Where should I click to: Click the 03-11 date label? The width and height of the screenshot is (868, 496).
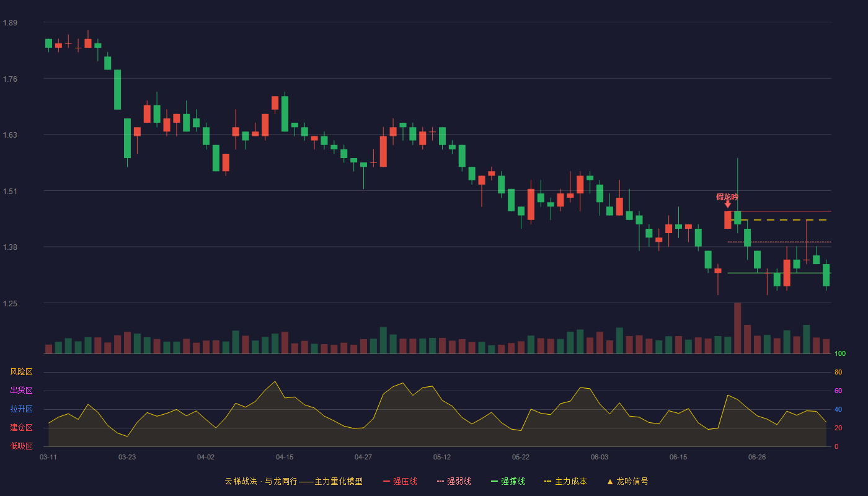click(48, 457)
